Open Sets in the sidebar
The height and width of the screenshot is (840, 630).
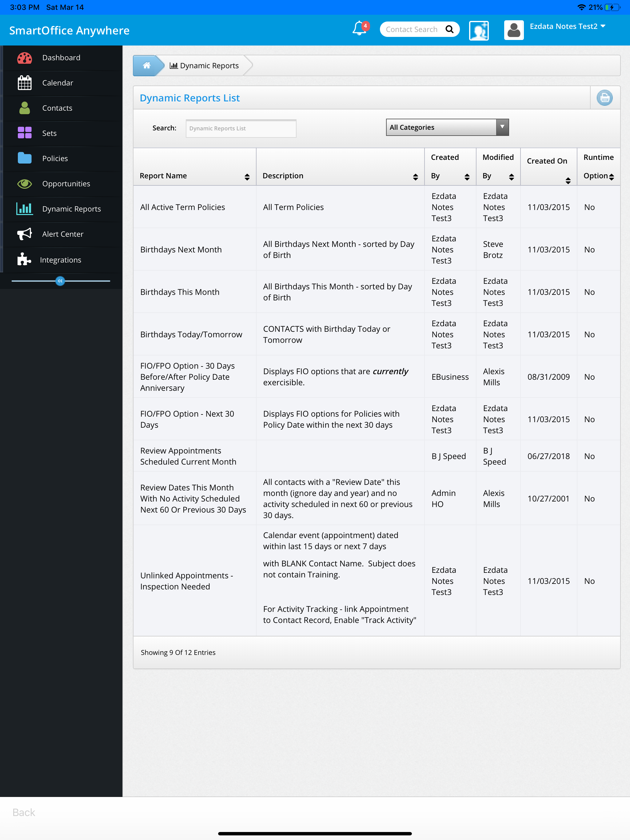pos(61,133)
